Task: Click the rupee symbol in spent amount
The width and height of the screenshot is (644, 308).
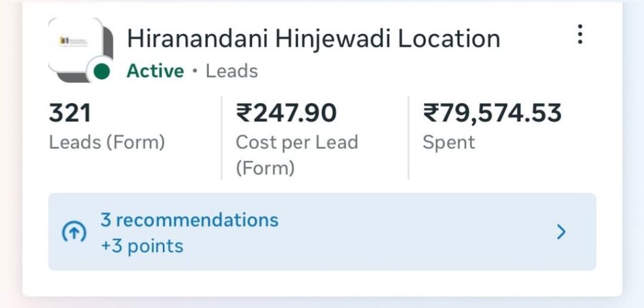Action: (x=430, y=114)
